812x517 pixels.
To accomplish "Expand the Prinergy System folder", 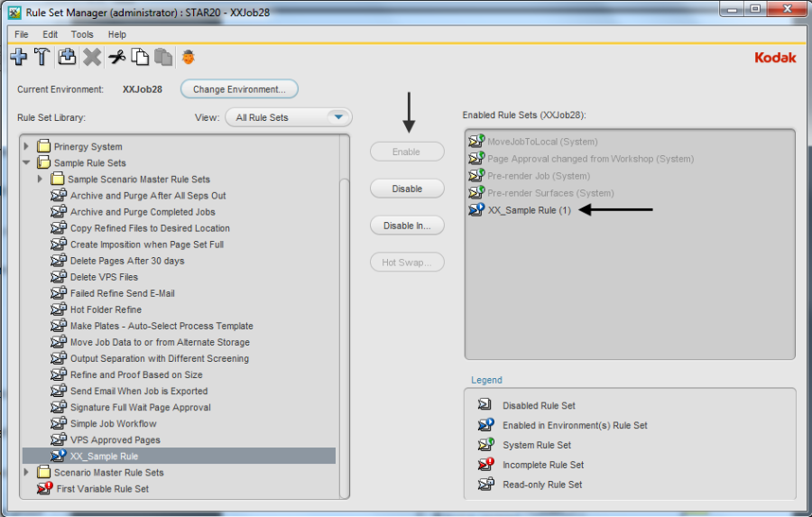I will coord(26,146).
